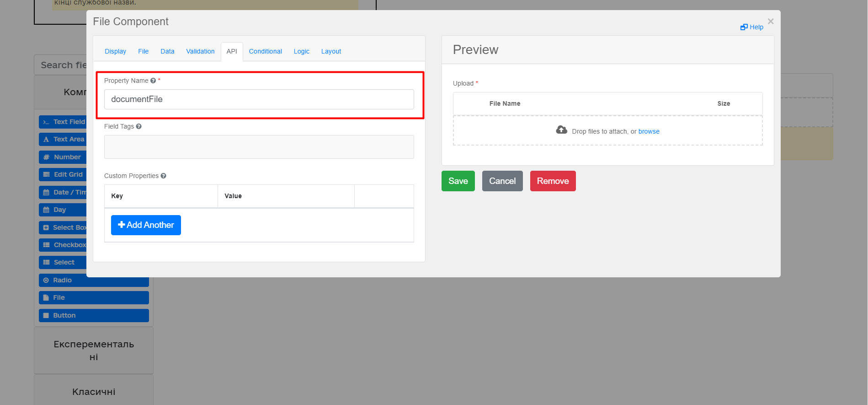Click the red Remove button
This screenshot has width=868, height=405.
553,181
